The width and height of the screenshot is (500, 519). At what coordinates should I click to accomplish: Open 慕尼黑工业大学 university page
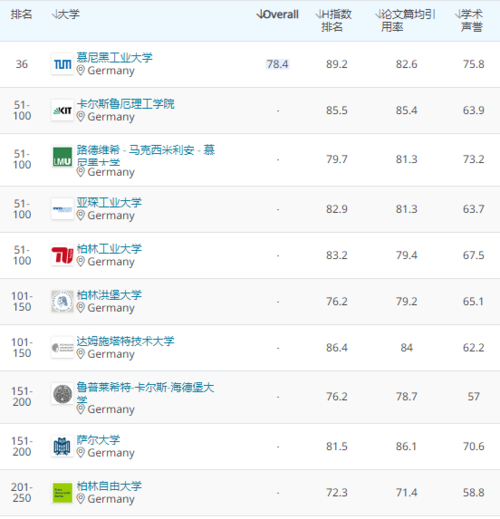[x=114, y=57]
